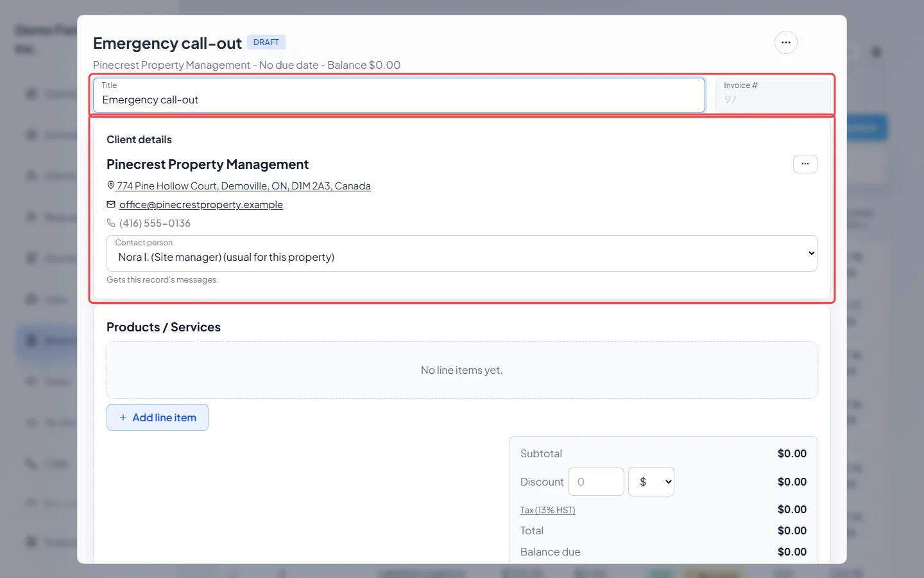This screenshot has width=924, height=578.
Task: Open the discount type $ dropdown
Action: tap(651, 482)
